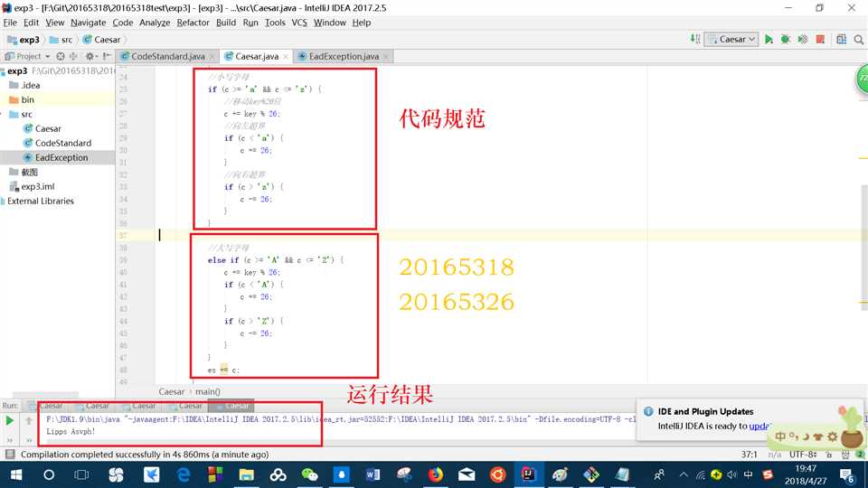This screenshot has width=868, height=488.
Task: Click exp3 in navigation breadcrumb
Action: (x=24, y=40)
